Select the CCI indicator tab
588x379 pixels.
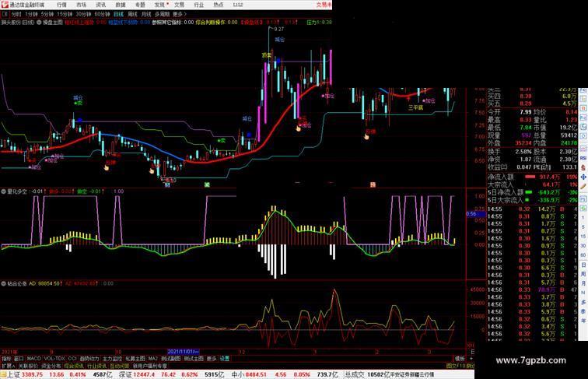pos(72,359)
